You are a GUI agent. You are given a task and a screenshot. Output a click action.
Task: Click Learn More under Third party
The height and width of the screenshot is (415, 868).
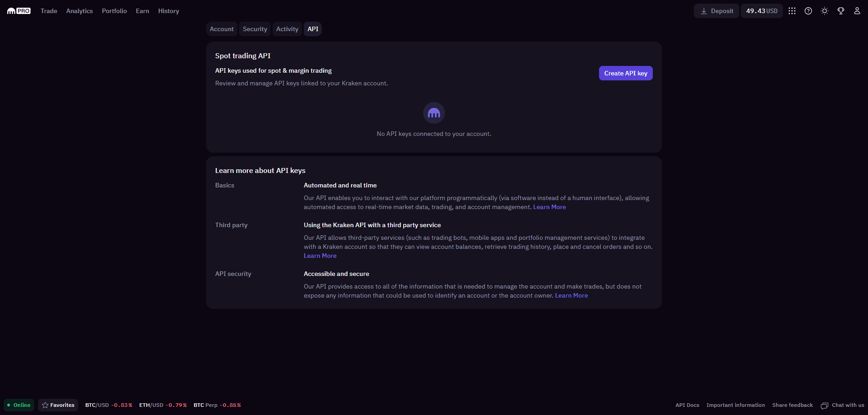320,256
